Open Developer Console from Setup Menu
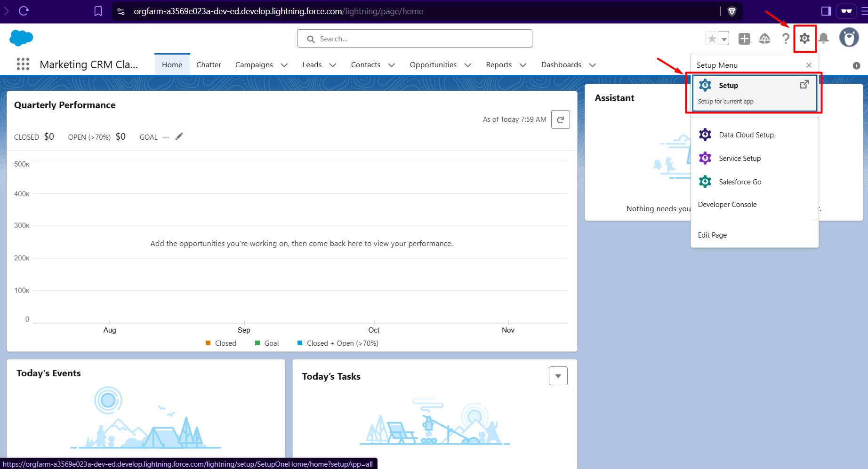Image resolution: width=868 pixels, height=469 pixels. (x=727, y=204)
